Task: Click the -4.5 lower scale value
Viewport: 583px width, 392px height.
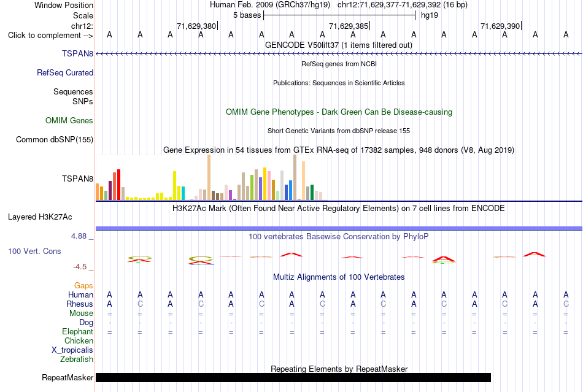Action: coord(80,267)
